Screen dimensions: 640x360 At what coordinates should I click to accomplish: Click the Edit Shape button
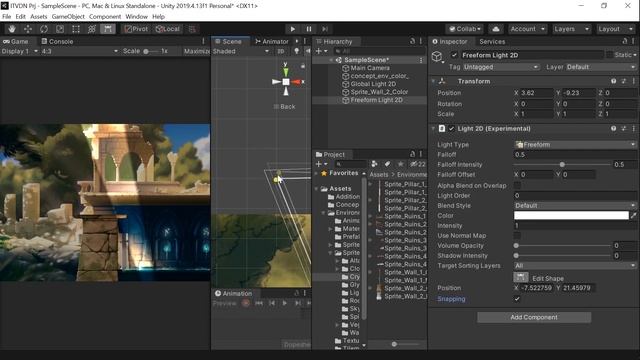pyautogui.click(x=520, y=277)
